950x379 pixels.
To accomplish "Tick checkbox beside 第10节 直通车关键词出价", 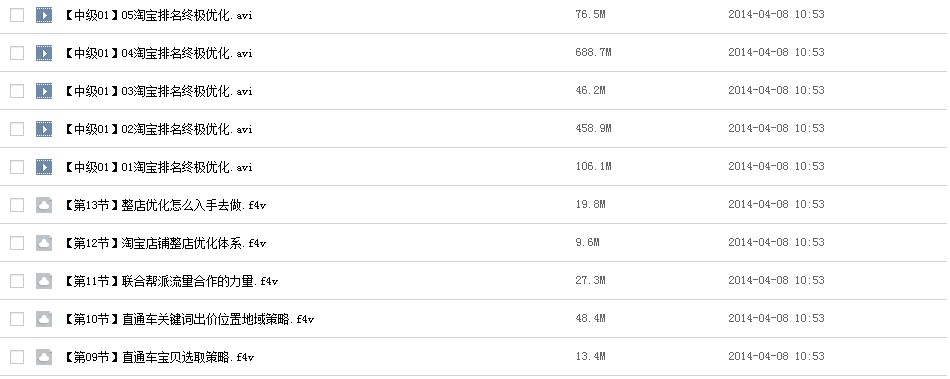I will [17, 319].
